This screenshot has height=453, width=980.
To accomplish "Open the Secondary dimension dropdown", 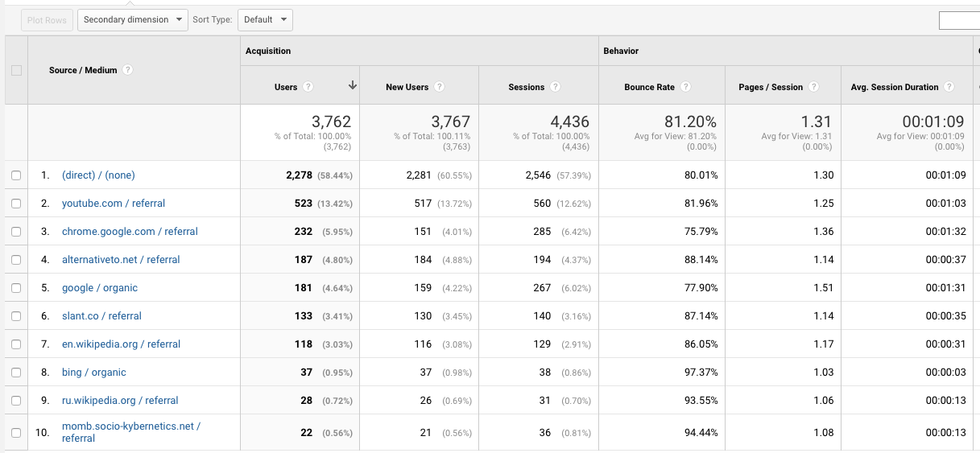I will (132, 19).
